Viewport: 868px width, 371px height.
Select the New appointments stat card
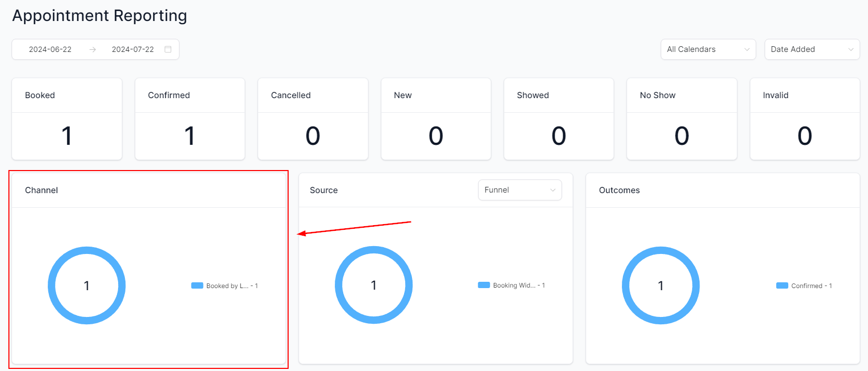tap(436, 119)
